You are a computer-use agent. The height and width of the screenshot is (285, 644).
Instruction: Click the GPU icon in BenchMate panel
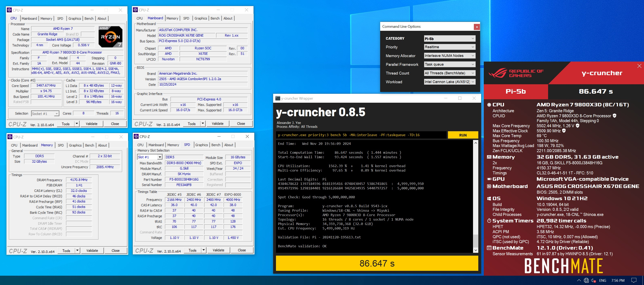[489, 179]
